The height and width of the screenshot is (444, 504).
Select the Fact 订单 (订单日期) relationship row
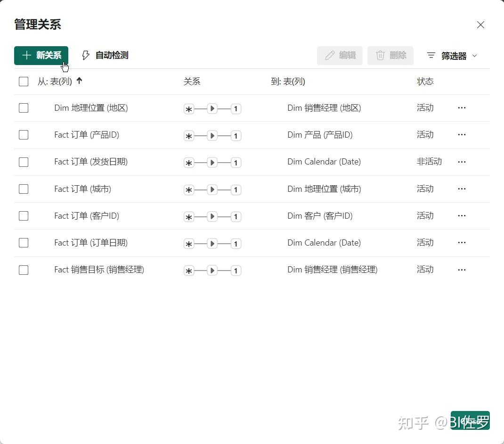pyautogui.click(x=252, y=243)
